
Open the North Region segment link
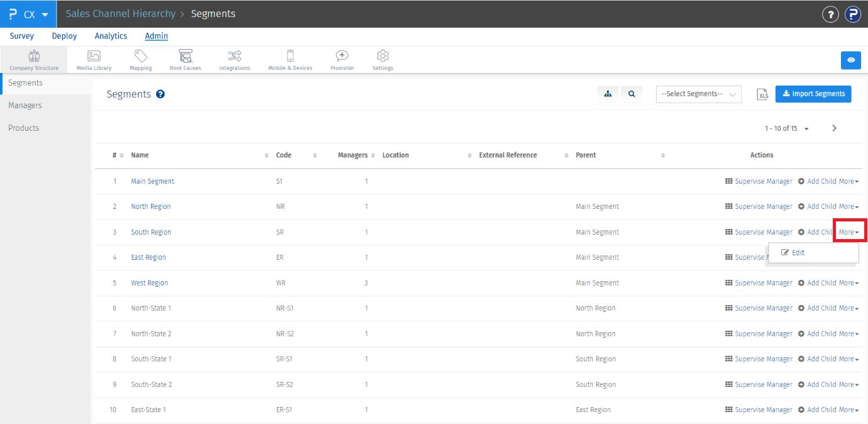(150, 206)
